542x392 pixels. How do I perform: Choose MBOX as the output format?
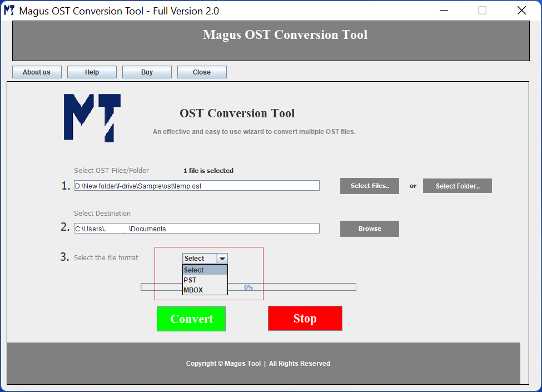[205, 290]
